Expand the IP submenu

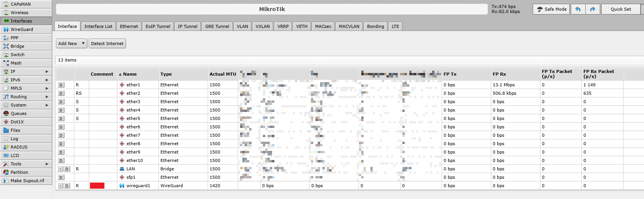coord(47,71)
